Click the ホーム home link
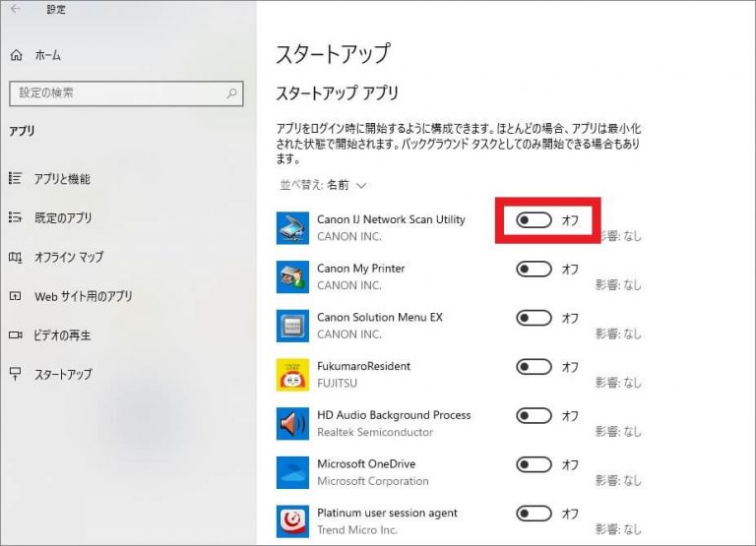 click(48, 56)
